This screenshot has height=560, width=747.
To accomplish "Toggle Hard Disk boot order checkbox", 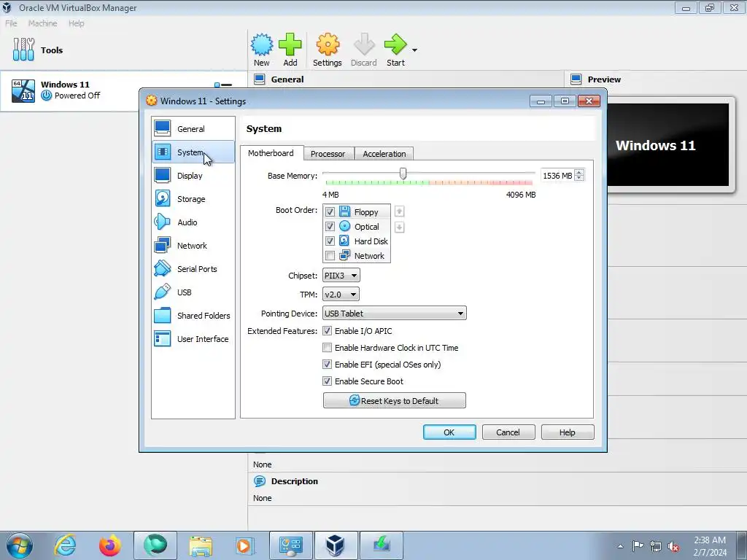I will click(x=330, y=241).
